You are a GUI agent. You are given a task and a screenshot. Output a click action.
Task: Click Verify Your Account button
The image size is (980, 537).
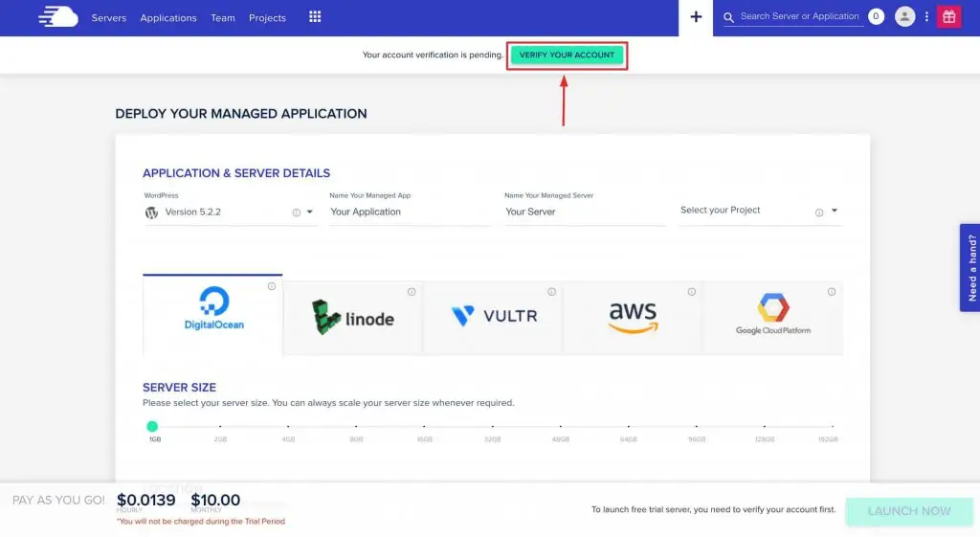[567, 55]
